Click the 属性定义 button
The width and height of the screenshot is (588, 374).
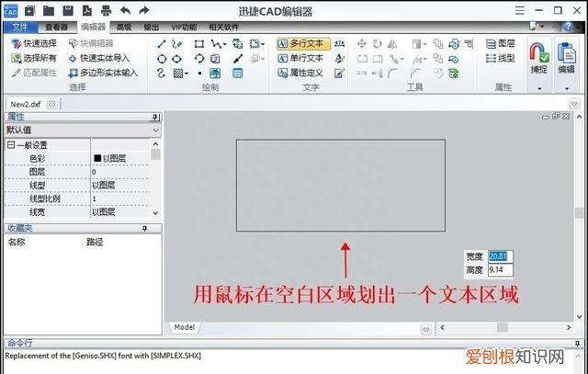[x=300, y=73]
